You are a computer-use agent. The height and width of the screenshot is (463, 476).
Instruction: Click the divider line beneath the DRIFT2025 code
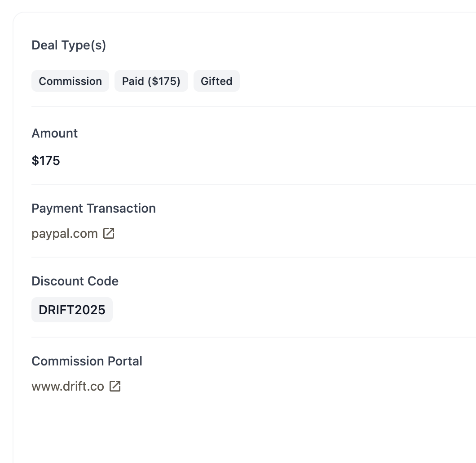point(254,337)
